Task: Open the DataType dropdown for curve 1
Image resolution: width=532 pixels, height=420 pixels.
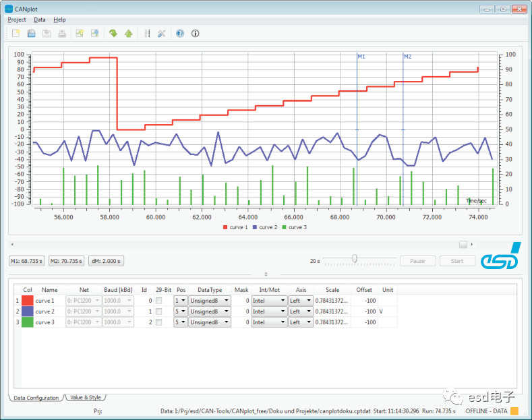Action: (209, 301)
